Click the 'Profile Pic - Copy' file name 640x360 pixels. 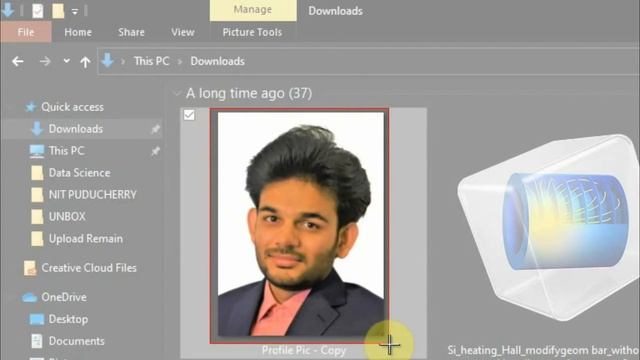pos(304,350)
